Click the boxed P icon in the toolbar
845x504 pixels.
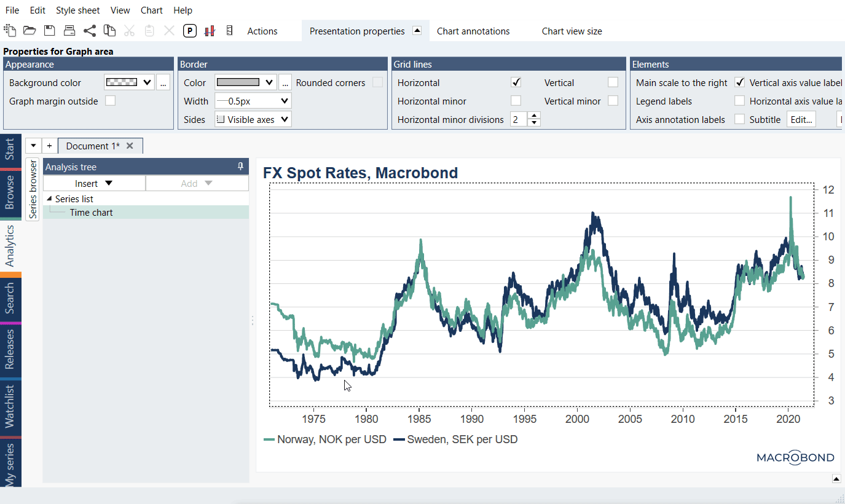click(190, 31)
